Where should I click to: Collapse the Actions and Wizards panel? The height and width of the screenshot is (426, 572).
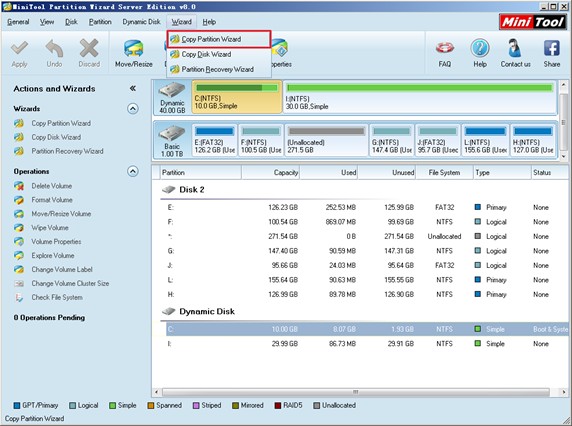point(132,88)
